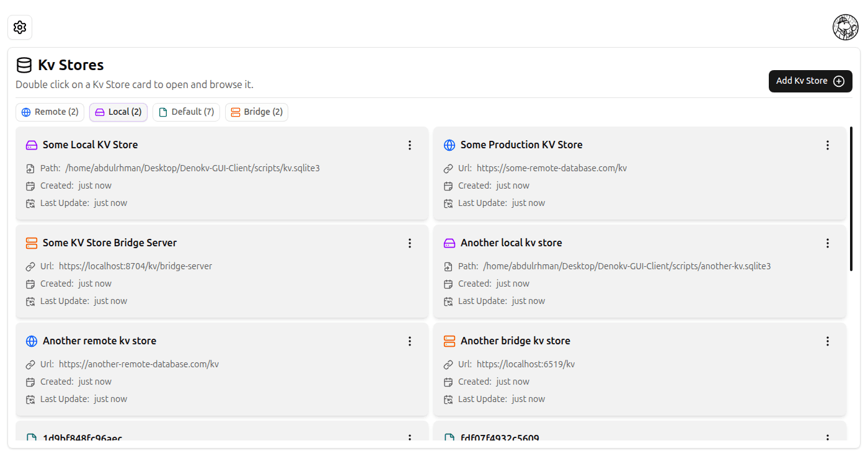Toggle the Bridge (2) filter
This screenshot has height=456, width=868.
(257, 112)
